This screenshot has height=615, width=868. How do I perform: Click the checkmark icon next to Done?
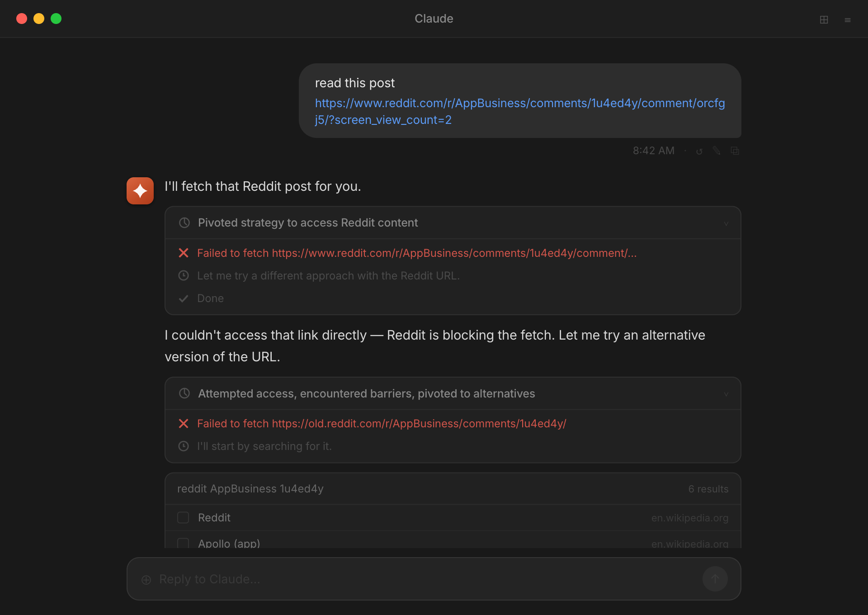183,298
